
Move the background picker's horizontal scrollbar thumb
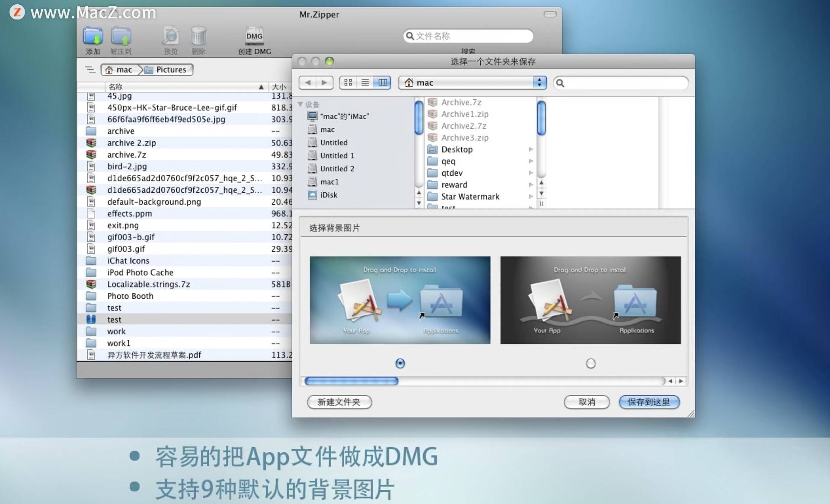tap(351, 381)
